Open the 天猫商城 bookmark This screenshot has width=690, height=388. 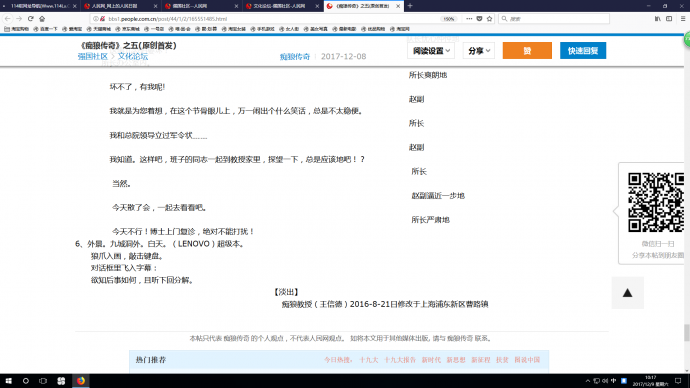coord(99,29)
